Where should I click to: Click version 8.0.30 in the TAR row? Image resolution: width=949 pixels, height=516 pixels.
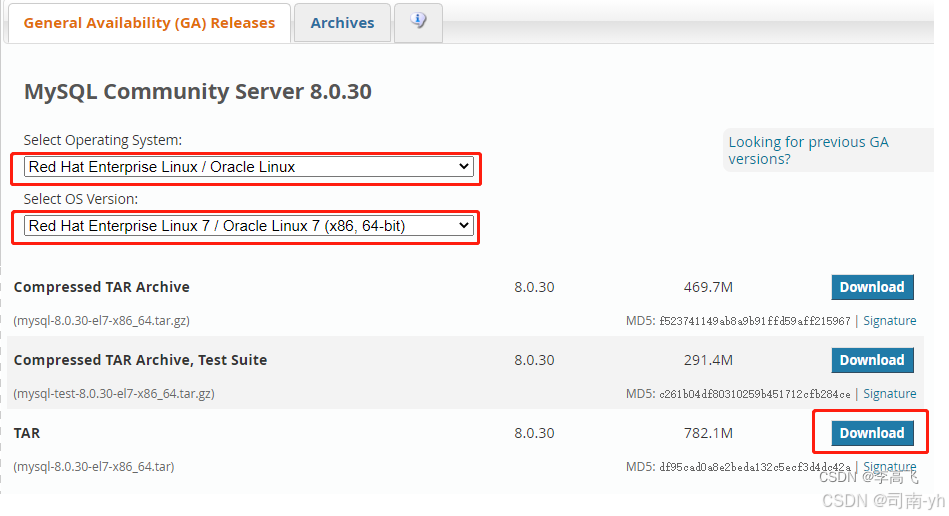click(x=534, y=433)
